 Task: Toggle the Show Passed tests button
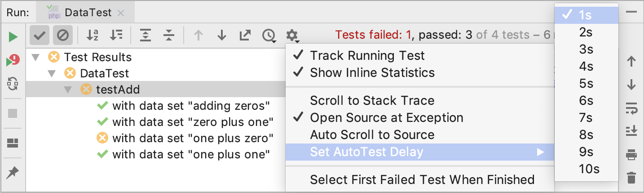(40, 35)
